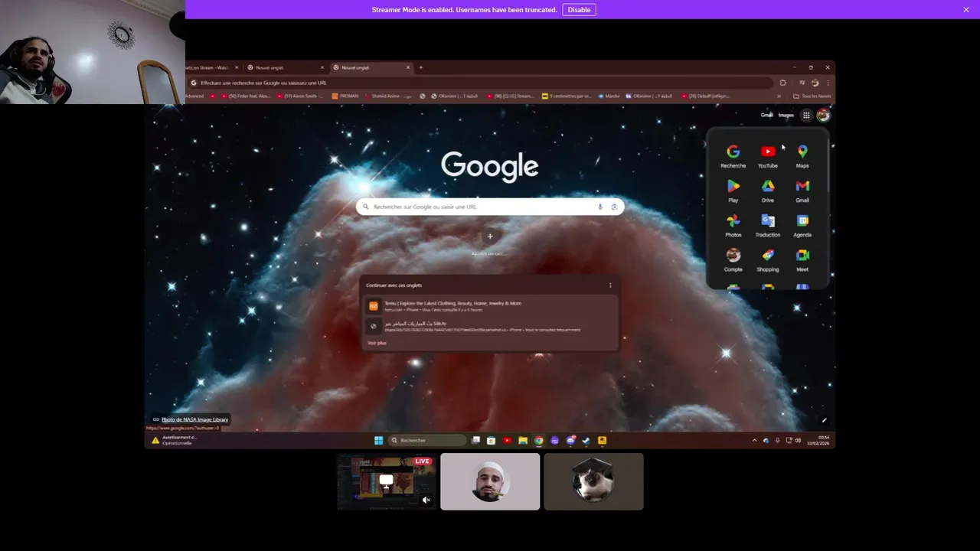Open the 'Aaron Smith' bookmark
Screen dimensions: 980x551
click(300, 96)
